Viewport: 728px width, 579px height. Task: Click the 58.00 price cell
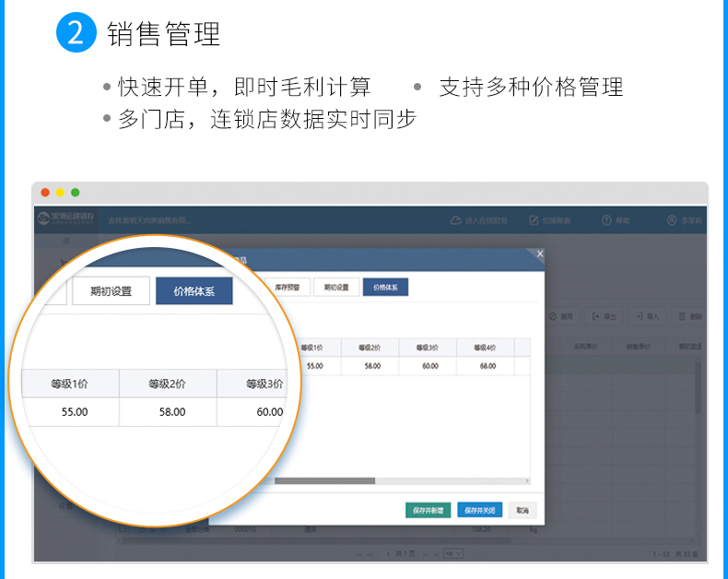pos(370,366)
